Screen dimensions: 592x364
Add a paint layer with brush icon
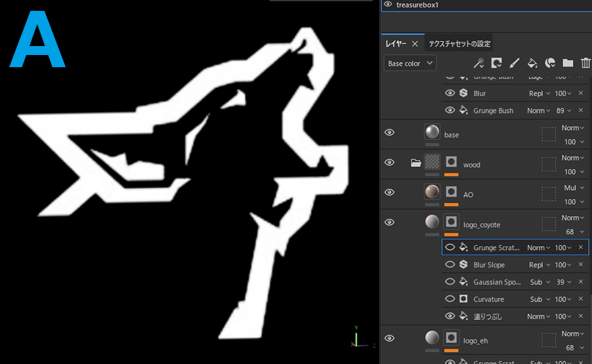coord(514,63)
